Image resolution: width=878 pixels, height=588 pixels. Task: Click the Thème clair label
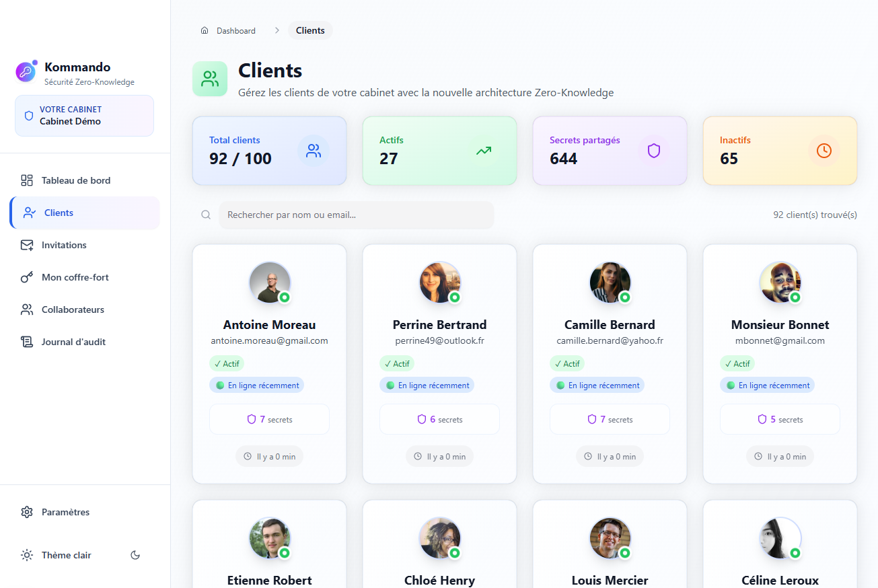pos(67,555)
